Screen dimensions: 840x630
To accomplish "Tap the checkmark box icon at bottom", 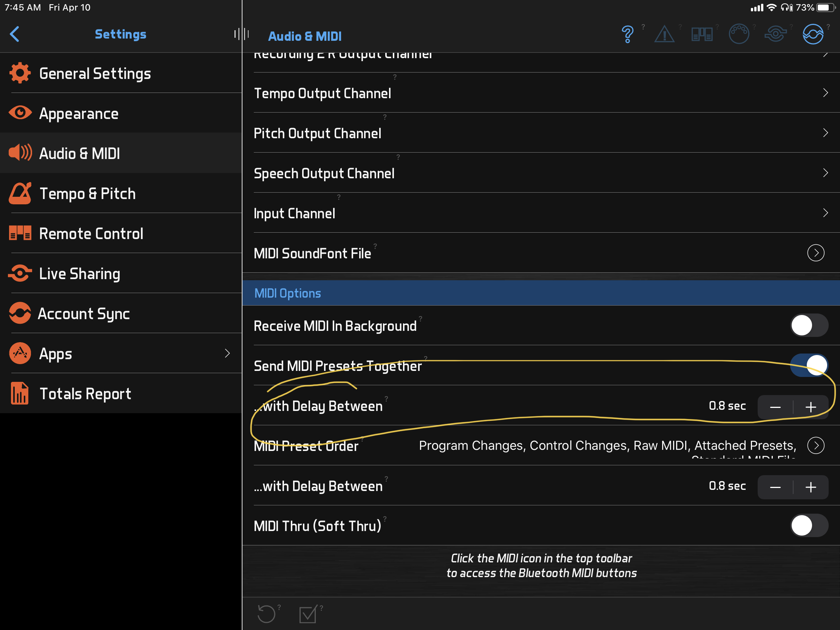I will tap(307, 614).
